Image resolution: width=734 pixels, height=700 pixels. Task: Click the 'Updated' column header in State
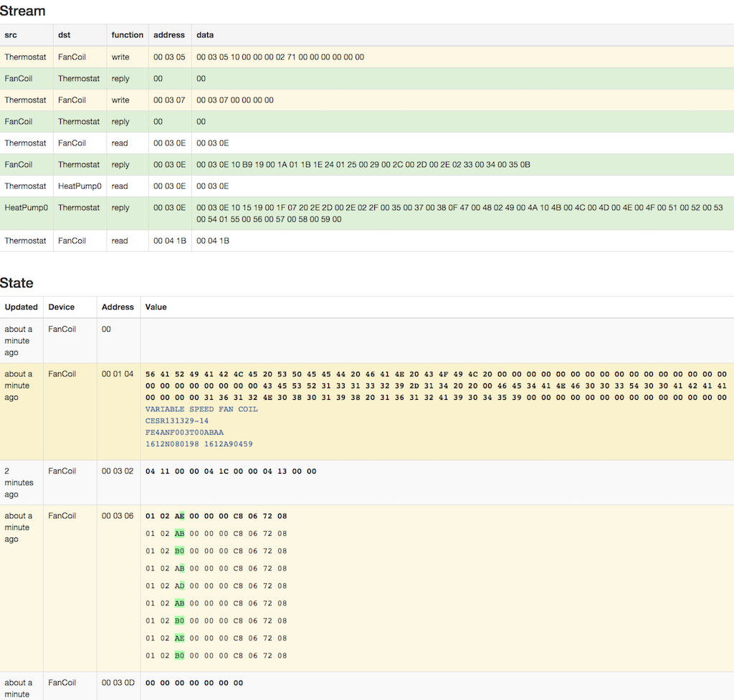coord(21,307)
